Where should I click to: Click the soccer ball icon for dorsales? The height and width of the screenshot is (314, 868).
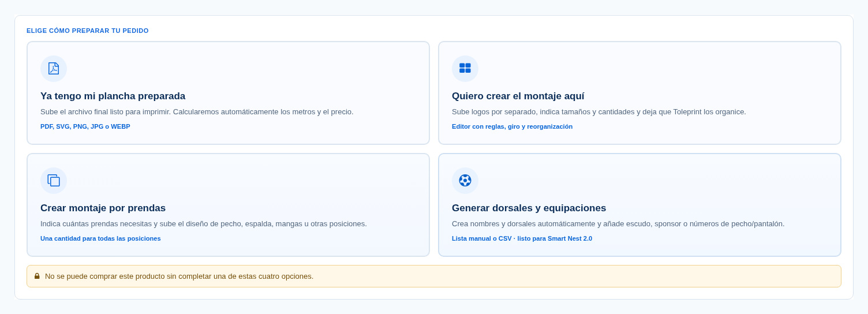point(465,180)
